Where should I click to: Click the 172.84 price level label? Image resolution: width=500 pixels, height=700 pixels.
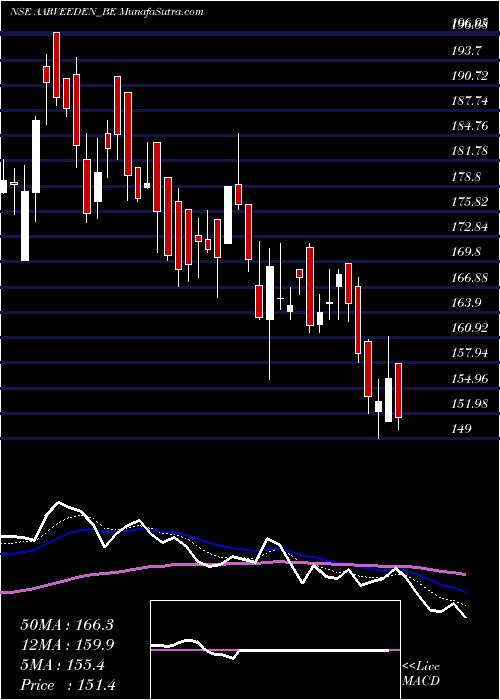[470, 228]
